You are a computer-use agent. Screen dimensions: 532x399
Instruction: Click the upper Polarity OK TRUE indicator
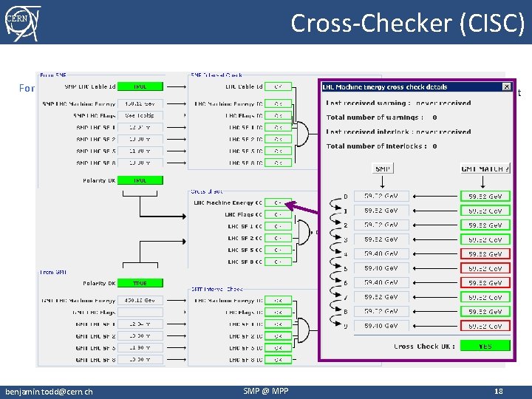pyautogui.click(x=140, y=180)
